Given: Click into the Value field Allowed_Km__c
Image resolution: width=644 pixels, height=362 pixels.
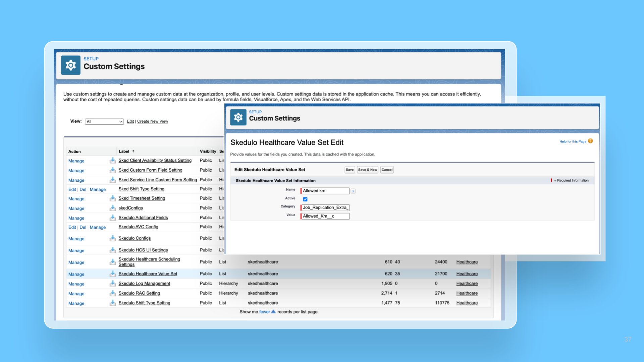Looking at the screenshot, I should point(325,216).
